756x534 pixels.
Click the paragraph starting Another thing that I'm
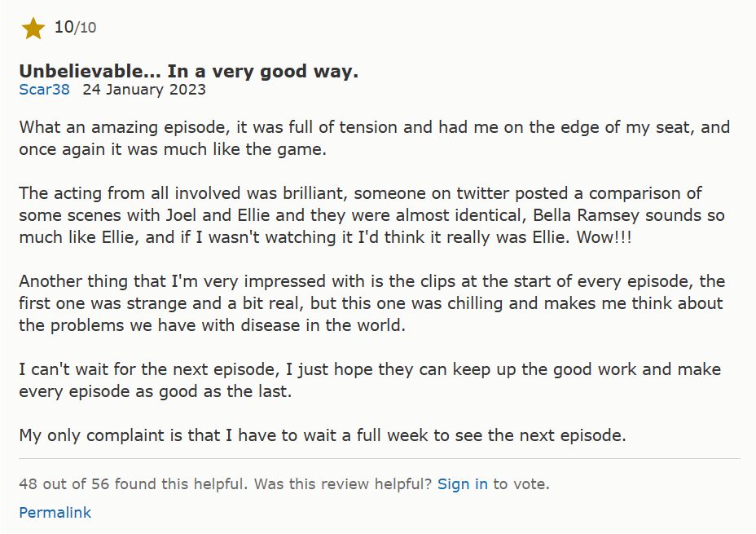(371, 303)
